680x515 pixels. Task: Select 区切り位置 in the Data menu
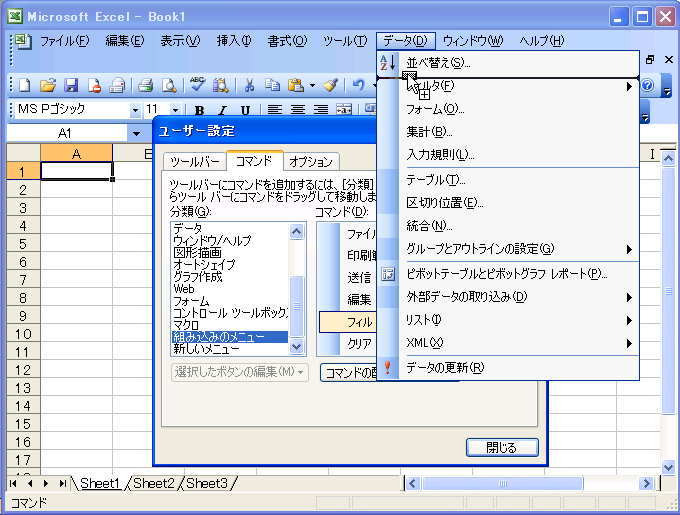[x=508, y=203]
